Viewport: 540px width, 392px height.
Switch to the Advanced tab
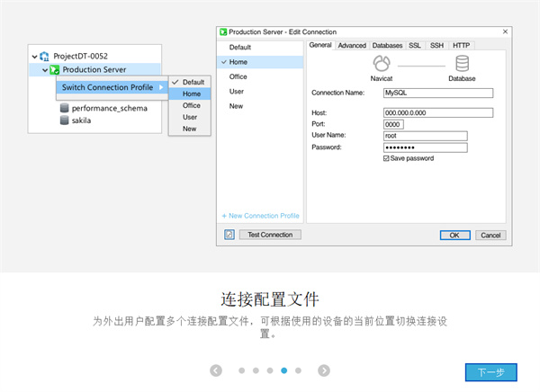(352, 46)
